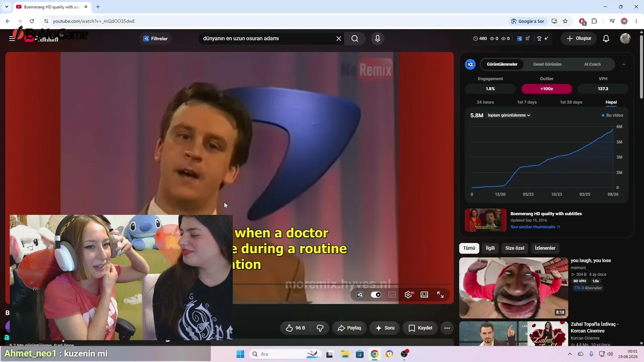Open the vidIQ list icon in header
Screen dimensions: 644x362
point(527,39)
